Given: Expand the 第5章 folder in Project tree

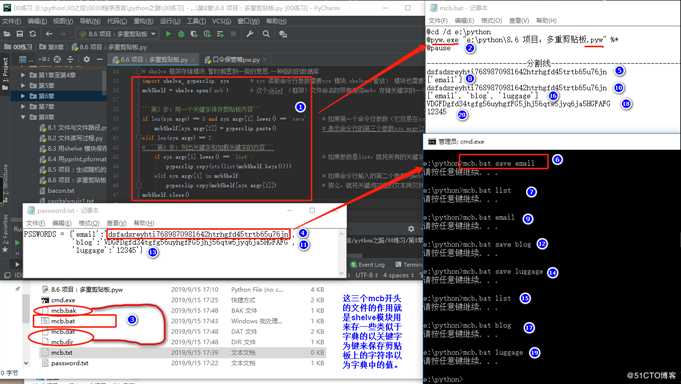Looking at the screenshot, I should (23, 86).
